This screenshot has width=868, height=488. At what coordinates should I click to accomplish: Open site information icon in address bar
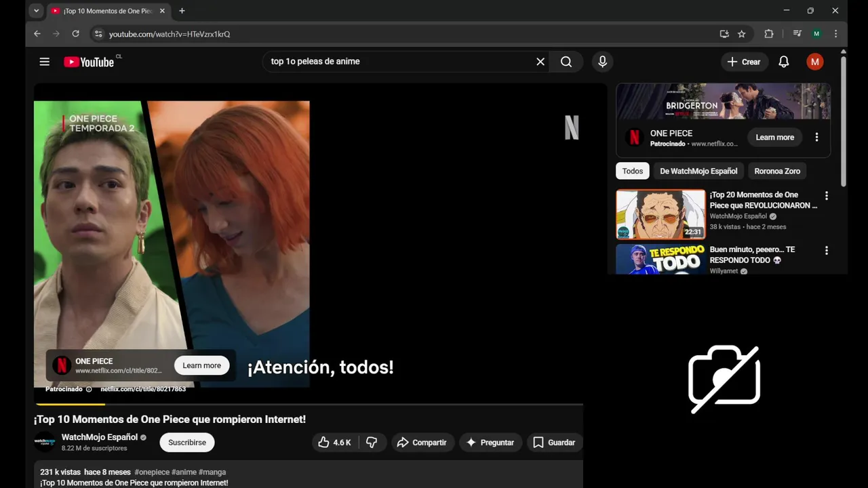[98, 34]
